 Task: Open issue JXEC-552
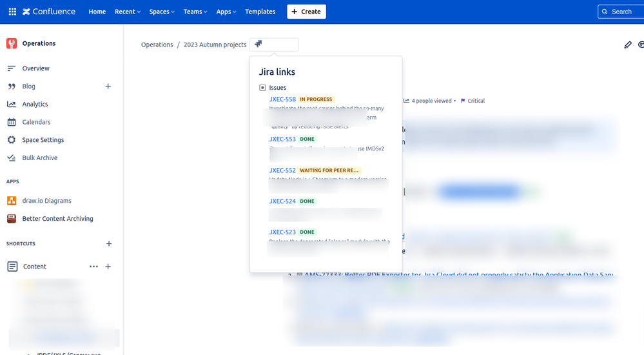(x=282, y=170)
